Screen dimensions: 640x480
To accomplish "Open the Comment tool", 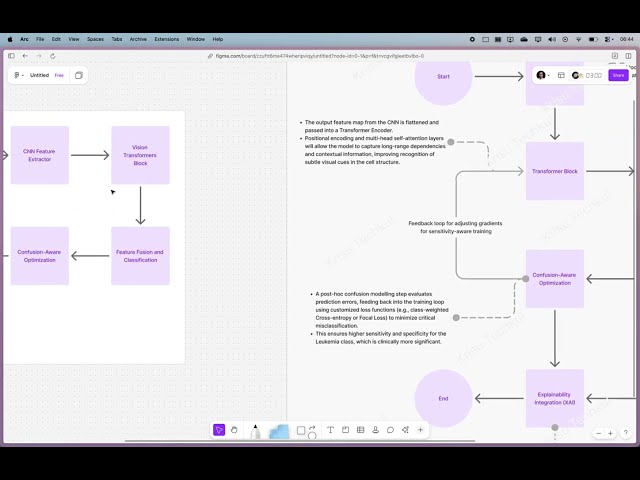I will tap(390, 430).
